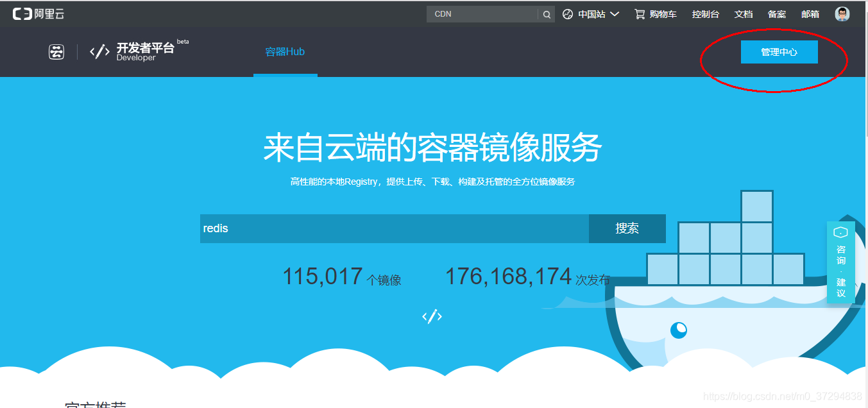Screen dimensions: 868x408
Task: Click the small code icon below statistics
Action: (x=432, y=316)
